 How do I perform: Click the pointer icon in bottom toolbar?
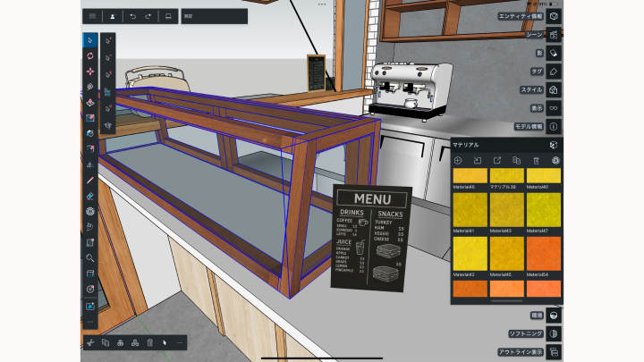coord(165,342)
